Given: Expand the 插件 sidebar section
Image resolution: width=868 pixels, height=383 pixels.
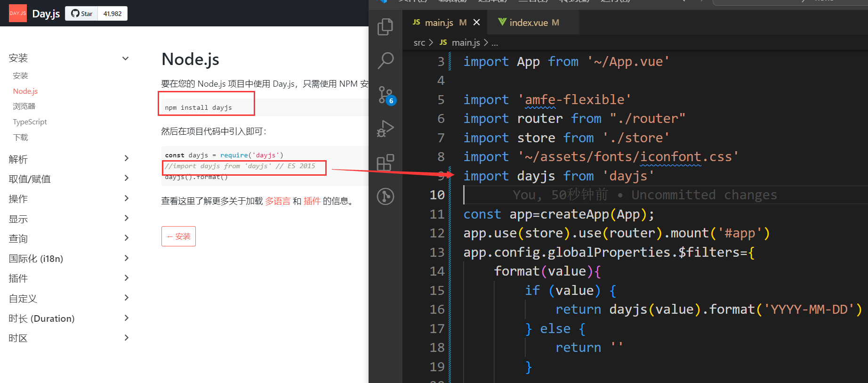Looking at the screenshot, I should (x=126, y=278).
